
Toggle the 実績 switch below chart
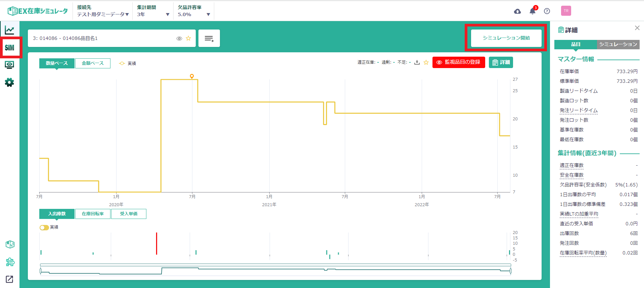coord(44,228)
